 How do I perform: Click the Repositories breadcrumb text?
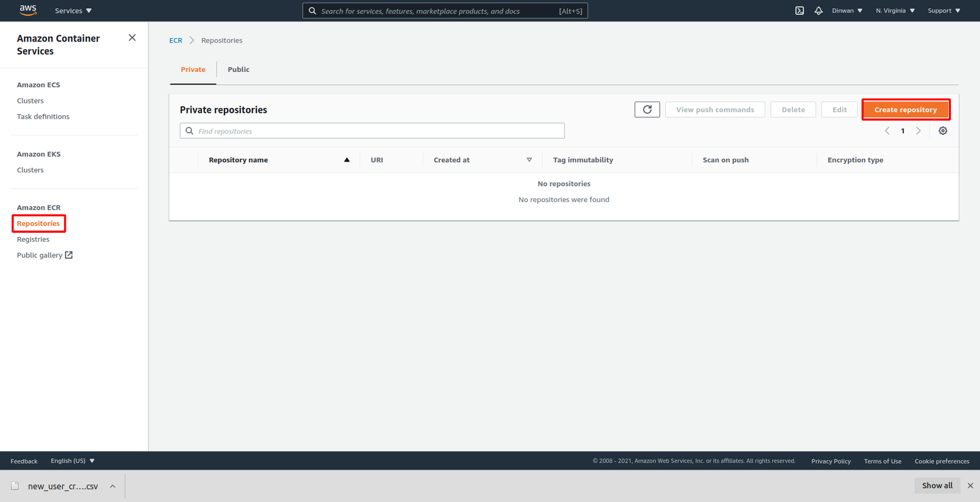[222, 40]
